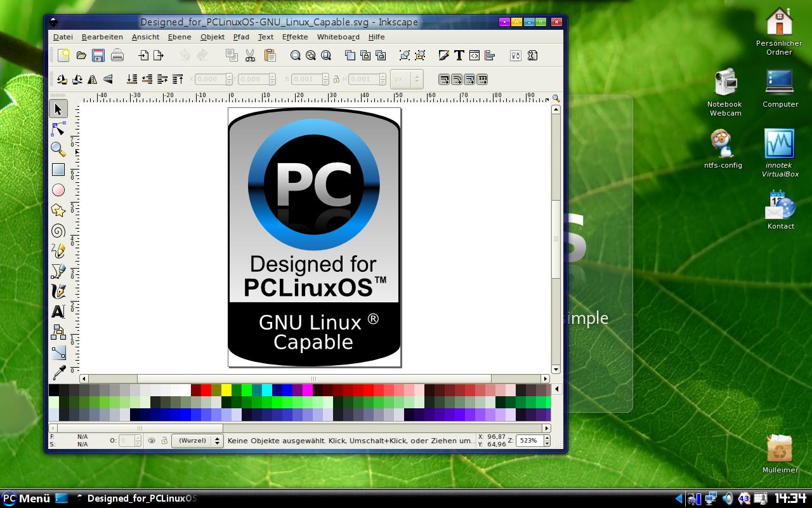Select the Pencil freehand tool
The height and width of the screenshot is (508, 812).
(58, 251)
